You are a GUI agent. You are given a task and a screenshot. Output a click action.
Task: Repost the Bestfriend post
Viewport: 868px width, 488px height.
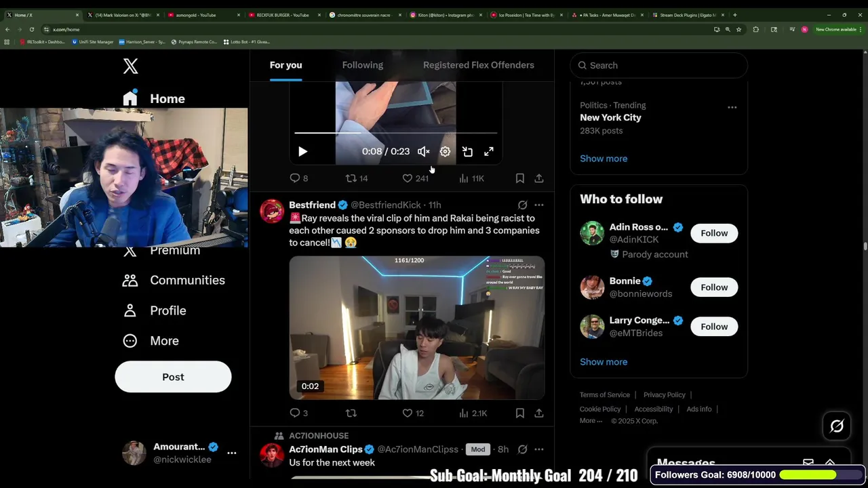(351, 413)
